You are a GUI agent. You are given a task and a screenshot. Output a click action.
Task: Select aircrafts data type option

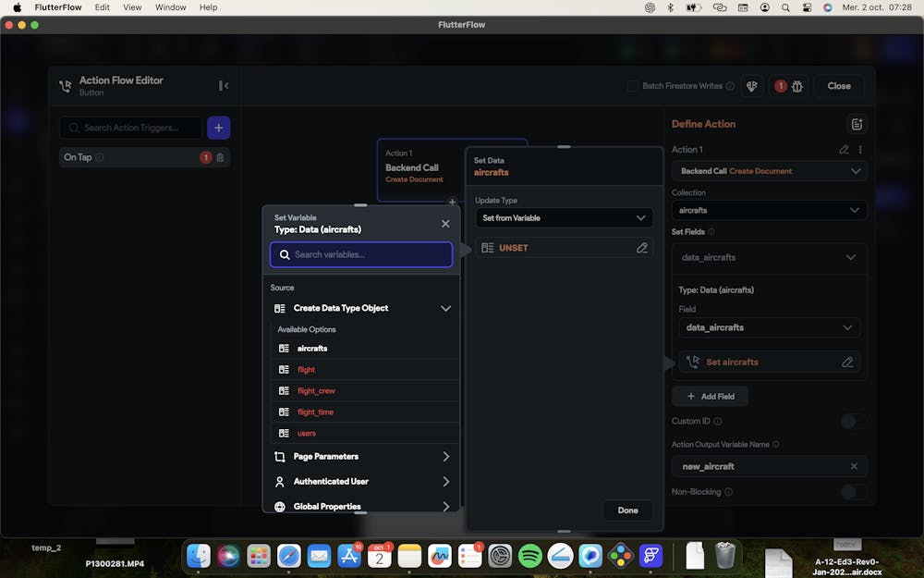(x=365, y=349)
